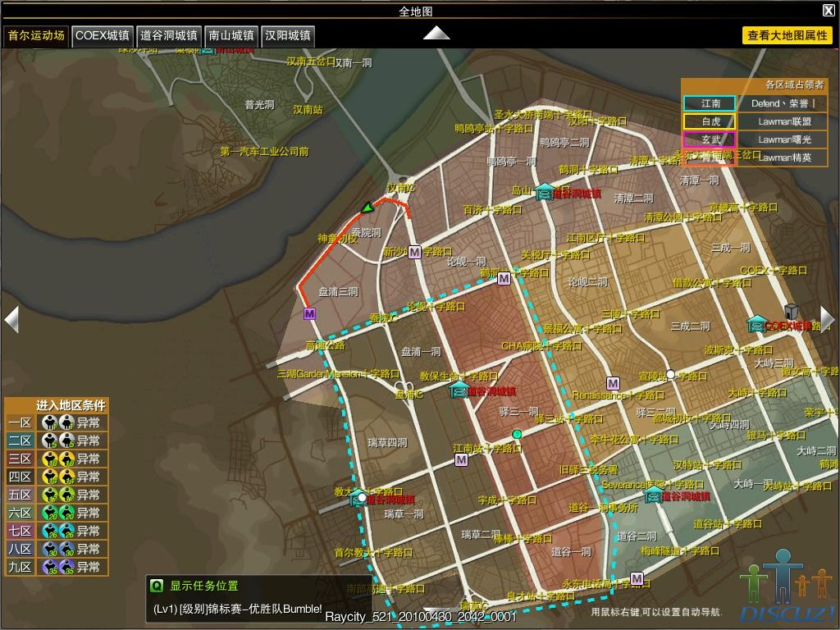Click the M icon at 永东电话局

pyautogui.click(x=637, y=578)
